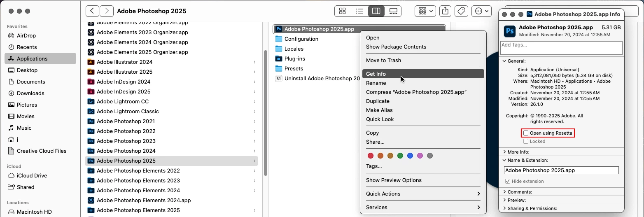
Task: Expand the Sharing & Permissions section
Action: [x=504, y=208]
